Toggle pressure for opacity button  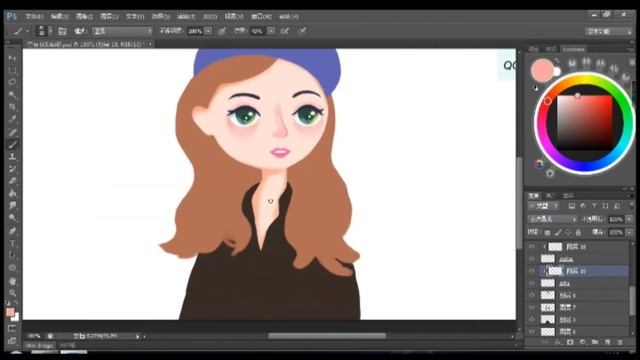(222, 31)
